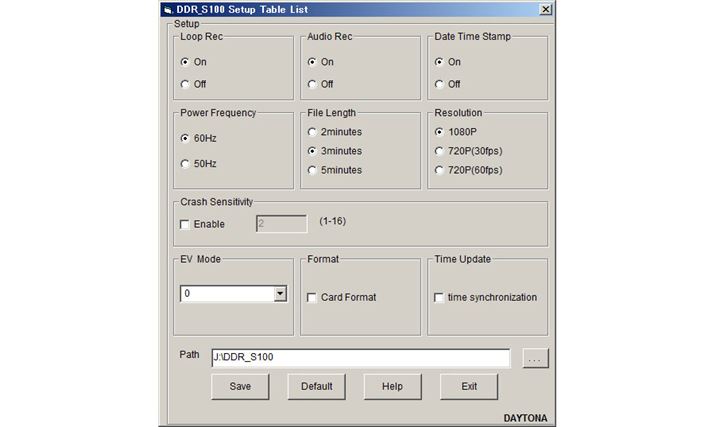The image size is (715, 427).
Task: Set file length to 5minutes
Action: pyautogui.click(x=312, y=170)
